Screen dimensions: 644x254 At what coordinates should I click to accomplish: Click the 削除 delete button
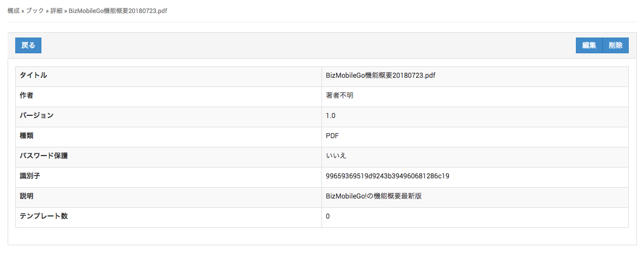click(616, 46)
